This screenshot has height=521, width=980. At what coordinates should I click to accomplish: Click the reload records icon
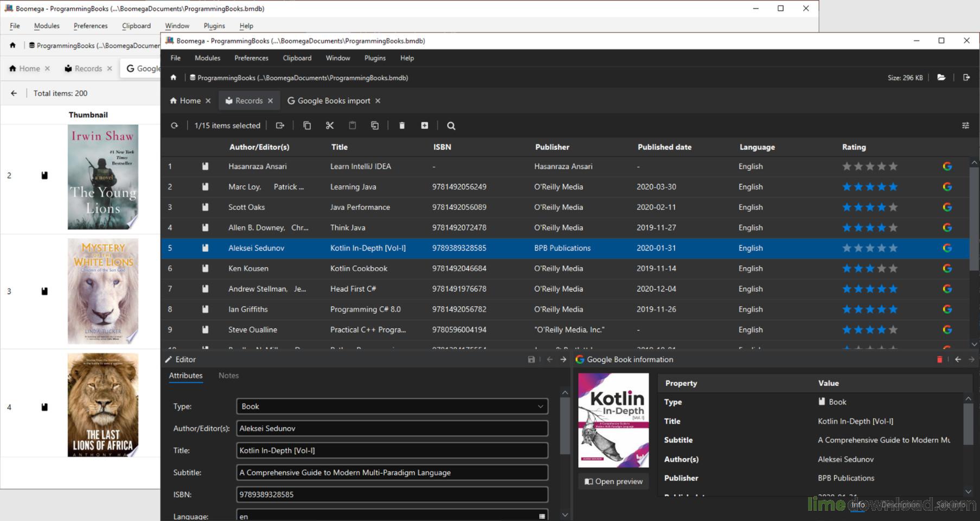coord(174,125)
